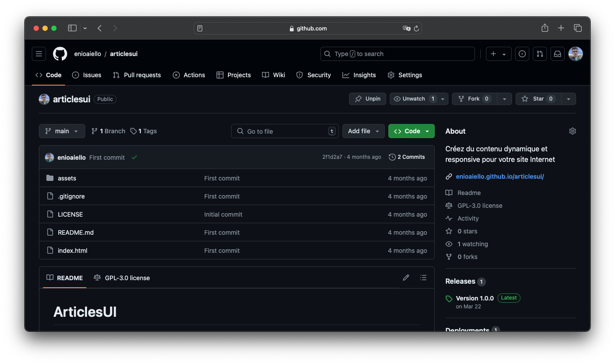Select the README tab in file viewer
Viewport: 615px width, 364px height.
(x=65, y=278)
